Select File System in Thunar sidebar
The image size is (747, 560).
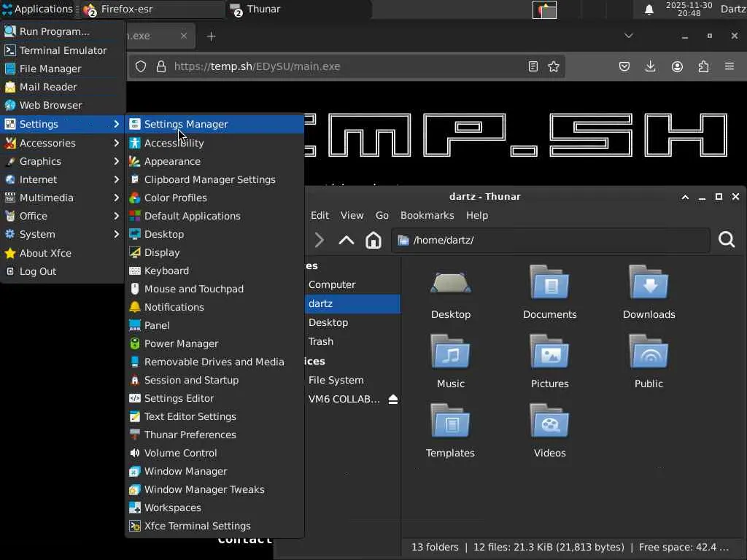coord(336,380)
